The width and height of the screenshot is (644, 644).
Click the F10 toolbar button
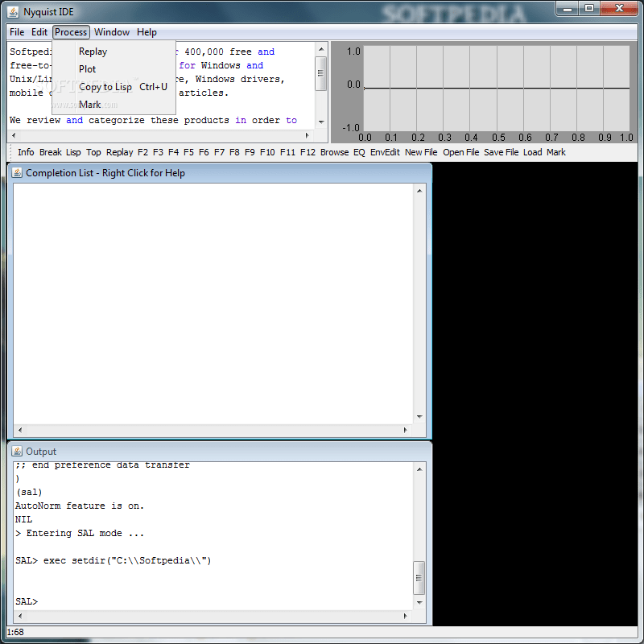coord(267,152)
